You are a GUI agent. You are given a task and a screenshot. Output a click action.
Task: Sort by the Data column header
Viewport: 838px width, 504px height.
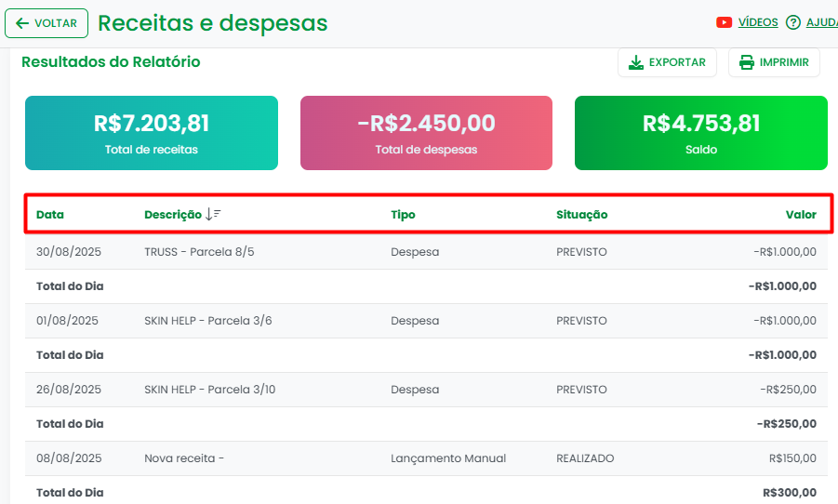[50, 215]
